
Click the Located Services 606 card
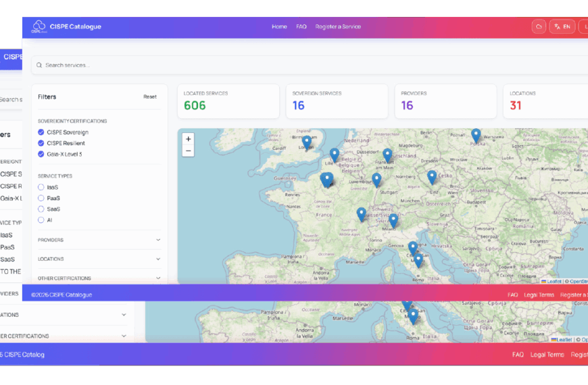point(228,101)
